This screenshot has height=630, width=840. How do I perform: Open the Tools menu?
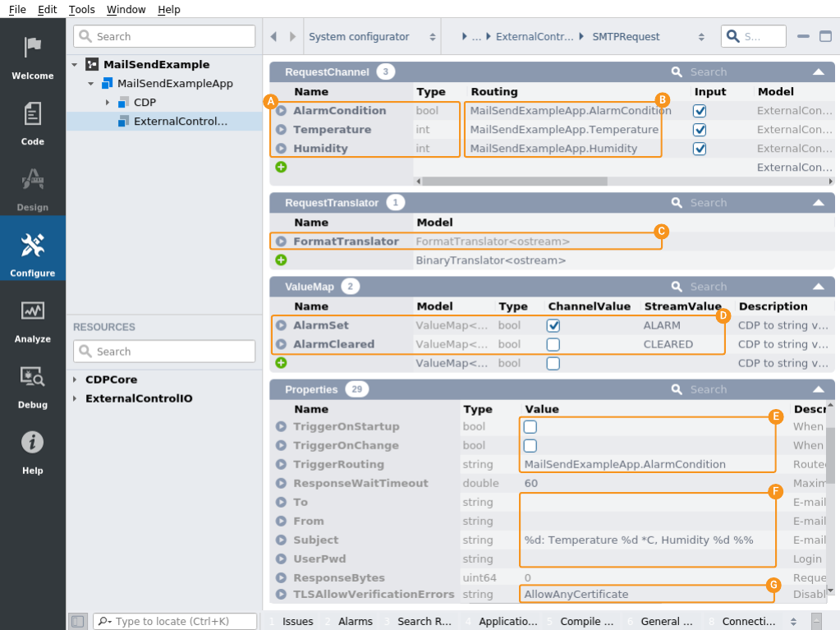pyautogui.click(x=81, y=9)
